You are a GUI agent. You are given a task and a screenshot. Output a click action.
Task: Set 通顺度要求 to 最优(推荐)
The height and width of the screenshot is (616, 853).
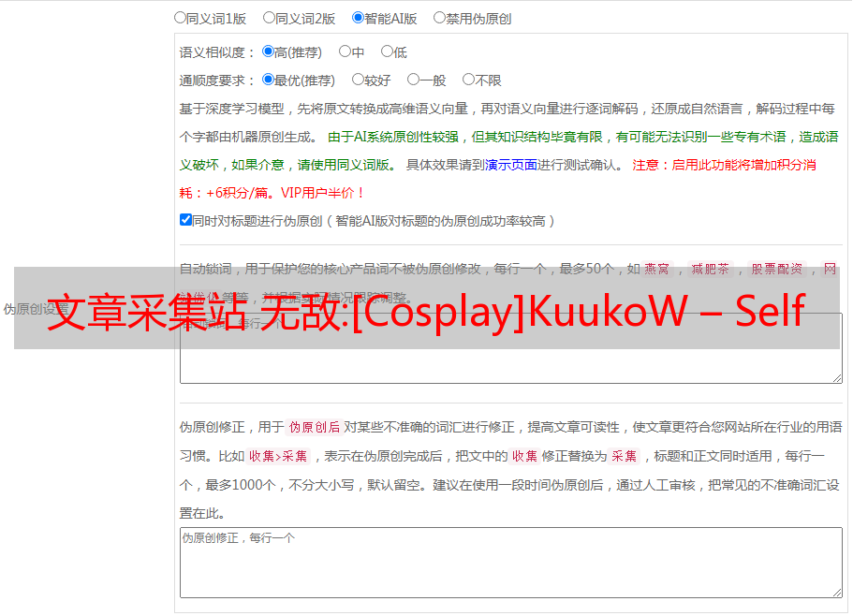pyautogui.click(x=268, y=81)
